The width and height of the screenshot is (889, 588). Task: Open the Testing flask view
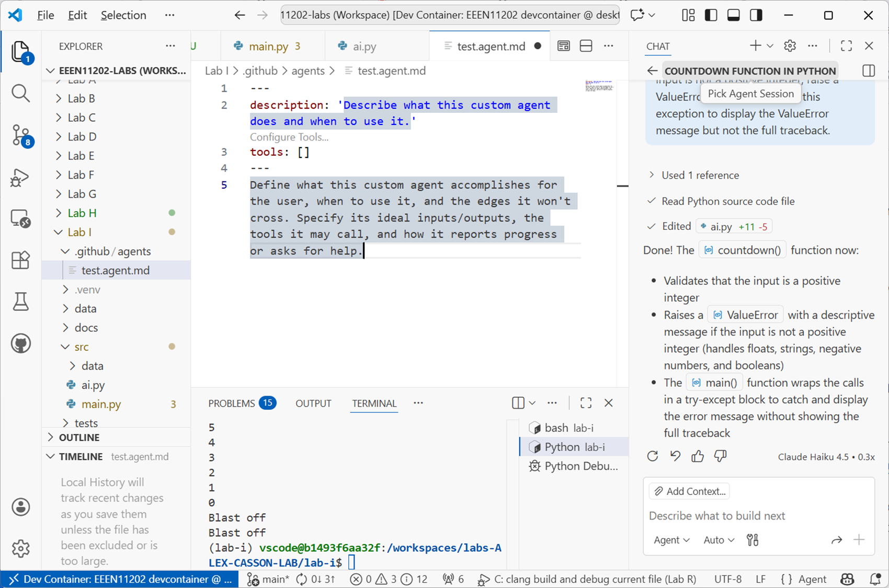pos(20,302)
